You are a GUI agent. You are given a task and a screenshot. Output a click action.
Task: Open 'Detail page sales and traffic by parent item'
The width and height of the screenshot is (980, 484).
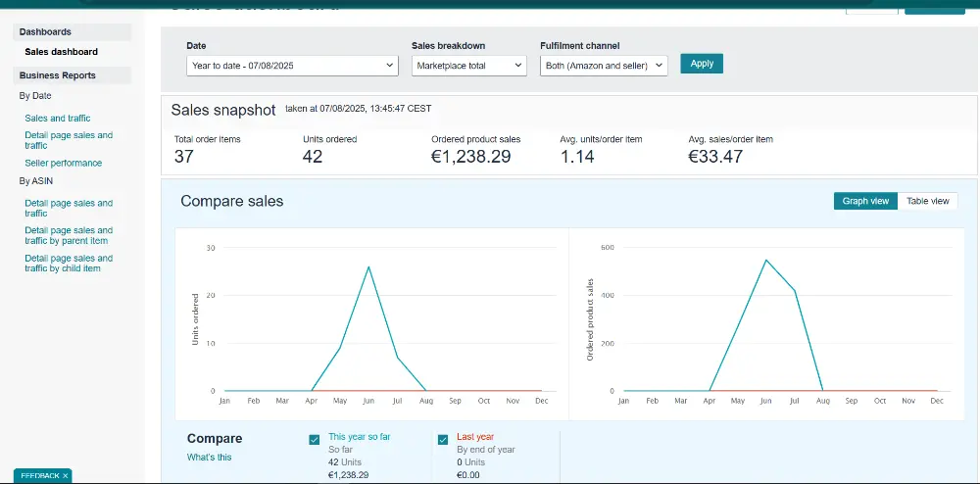(x=69, y=235)
